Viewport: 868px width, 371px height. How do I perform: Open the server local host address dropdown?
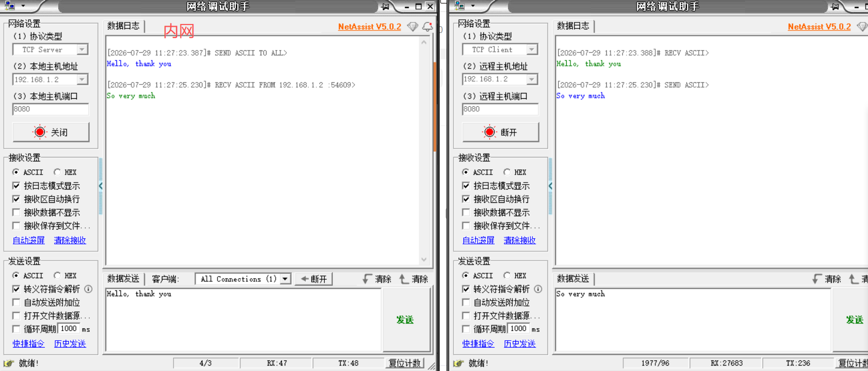(x=82, y=79)
